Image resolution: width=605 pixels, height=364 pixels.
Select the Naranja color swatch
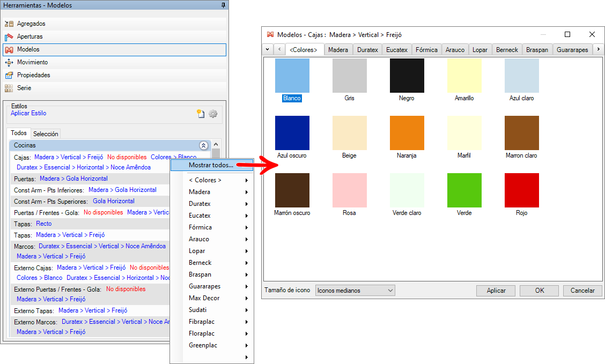[407, 133]
